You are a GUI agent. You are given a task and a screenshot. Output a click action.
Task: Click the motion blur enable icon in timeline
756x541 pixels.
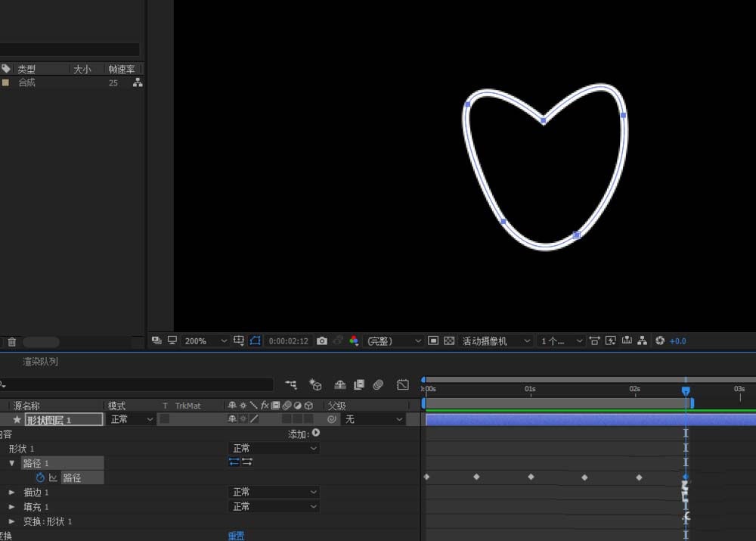click(x=378, y=384)
